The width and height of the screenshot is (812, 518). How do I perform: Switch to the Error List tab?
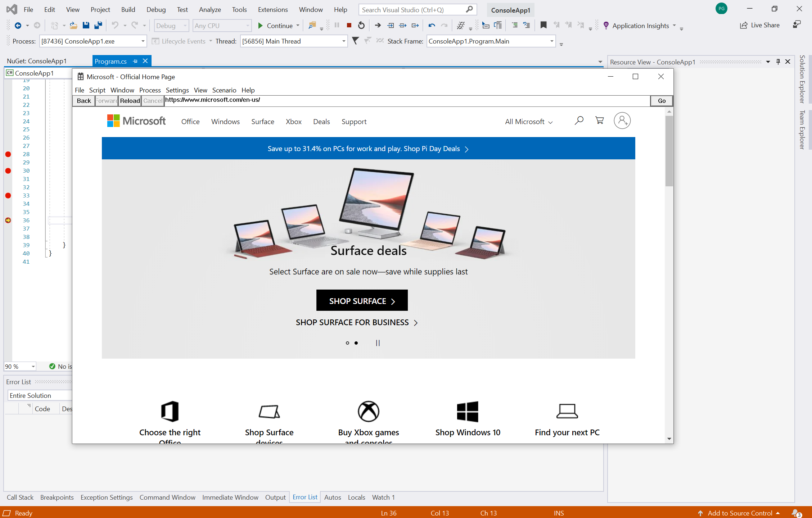click(x=305, y=497)
